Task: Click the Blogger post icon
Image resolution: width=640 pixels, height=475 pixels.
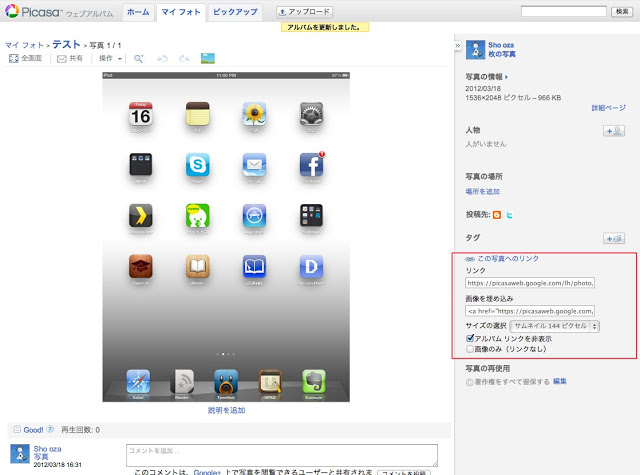Action: (497, 214)
